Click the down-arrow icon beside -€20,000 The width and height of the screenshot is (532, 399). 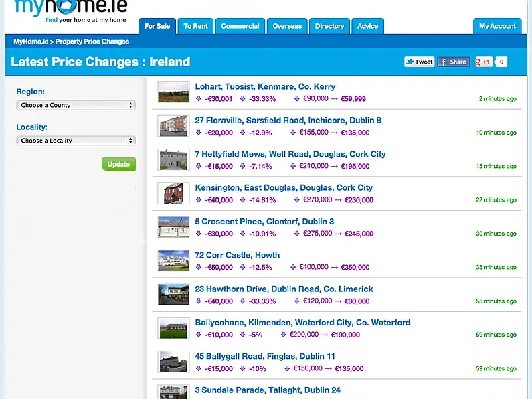[x=199, y=133]
